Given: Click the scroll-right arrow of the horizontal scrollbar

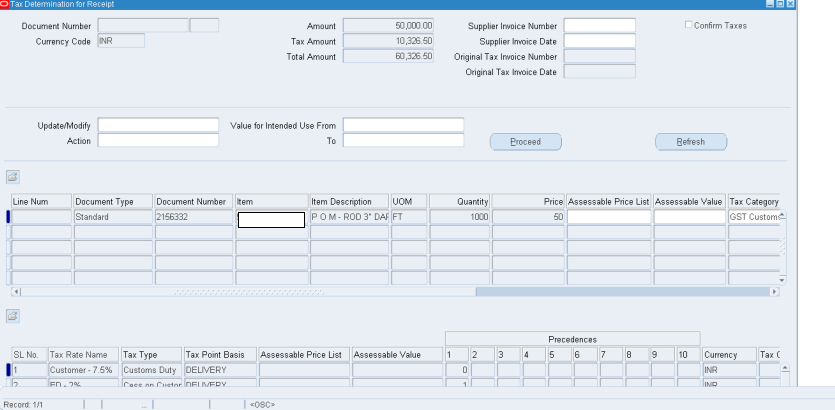Looking at the screenshot, I should click(775, 292).
